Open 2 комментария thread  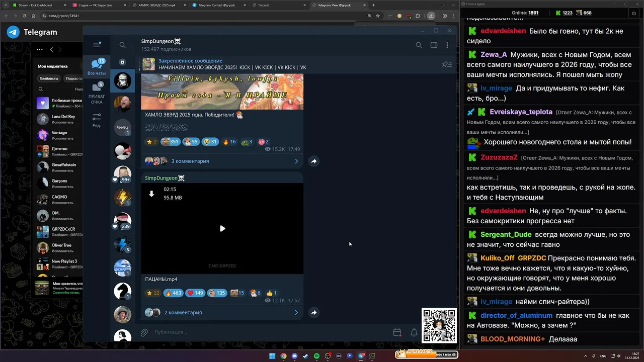(x=183, y=312)
